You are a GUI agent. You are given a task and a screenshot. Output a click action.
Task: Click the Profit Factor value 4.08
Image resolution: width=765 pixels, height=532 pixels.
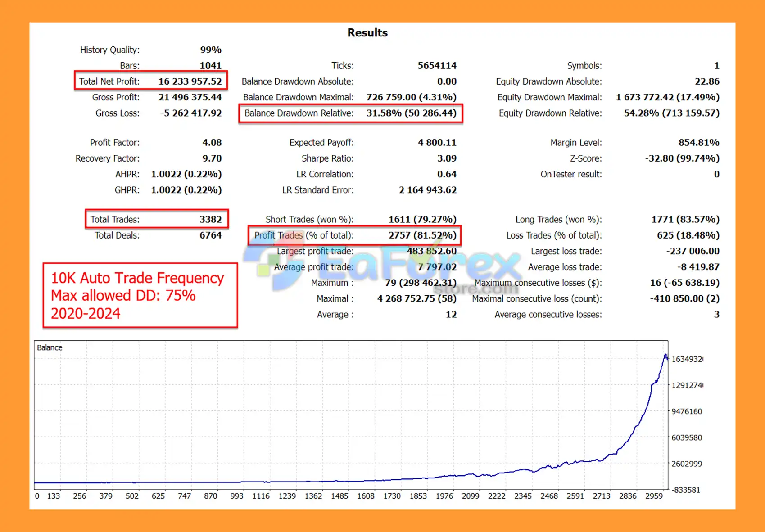click(x=212, y=143)
